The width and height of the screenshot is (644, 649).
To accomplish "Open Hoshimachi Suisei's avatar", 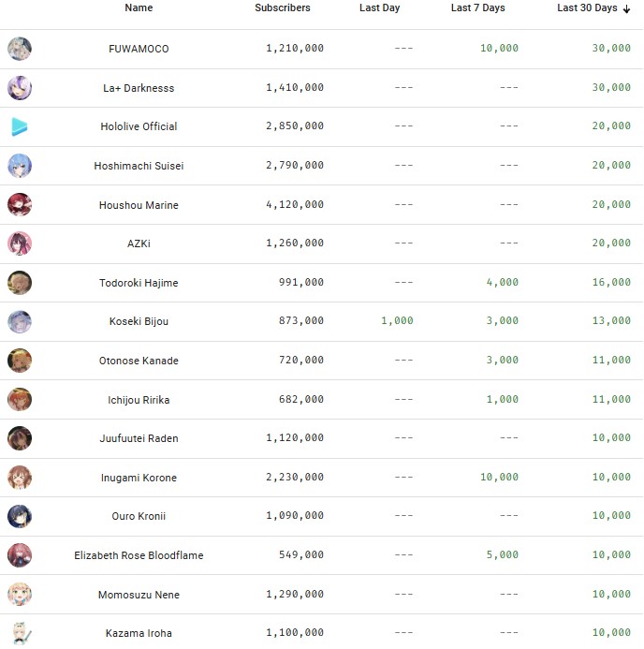I will [20, 166].
